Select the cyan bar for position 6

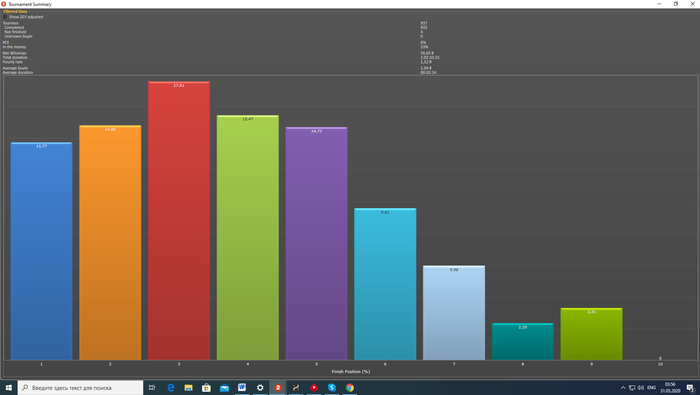[x=385, y=284]
